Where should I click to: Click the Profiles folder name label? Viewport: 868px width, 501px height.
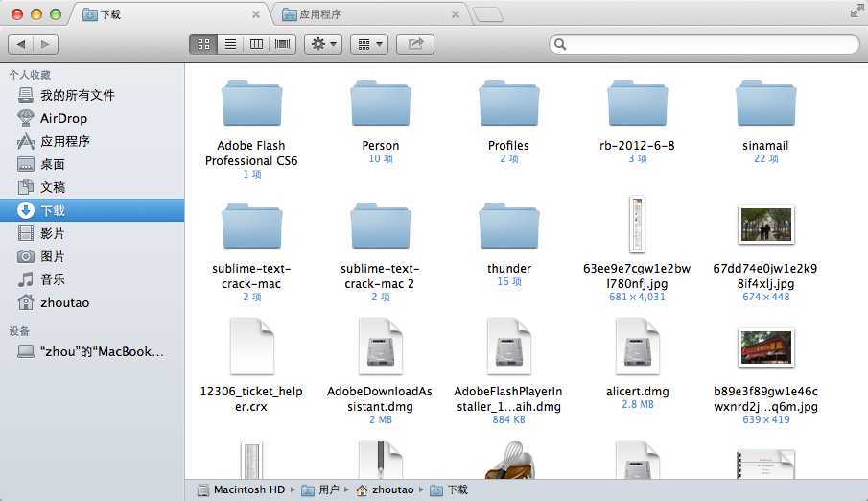pyautogui.click(x=508, y=146)
